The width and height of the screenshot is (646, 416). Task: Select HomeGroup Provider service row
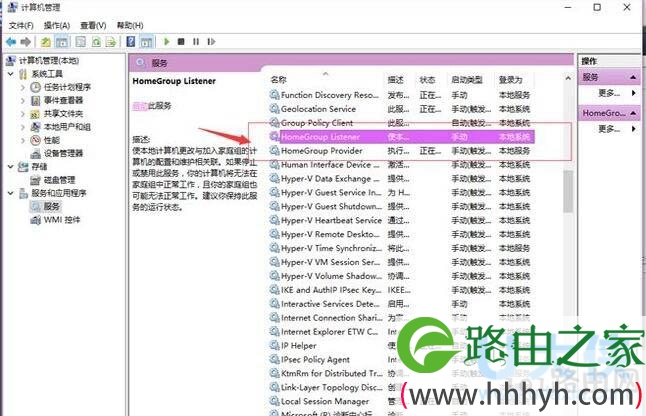tap(400, 151)
